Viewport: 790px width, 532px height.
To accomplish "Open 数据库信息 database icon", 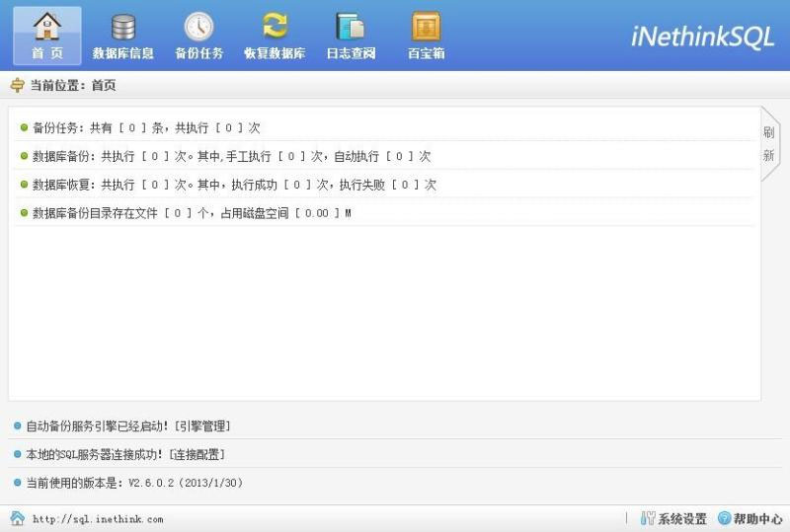I will [x=123, y=28].
